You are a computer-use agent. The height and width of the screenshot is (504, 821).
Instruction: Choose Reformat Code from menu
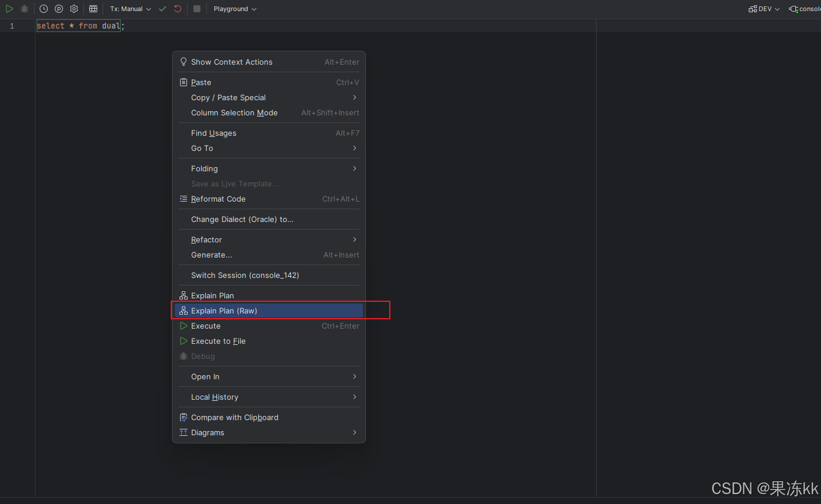pos(269,199)
